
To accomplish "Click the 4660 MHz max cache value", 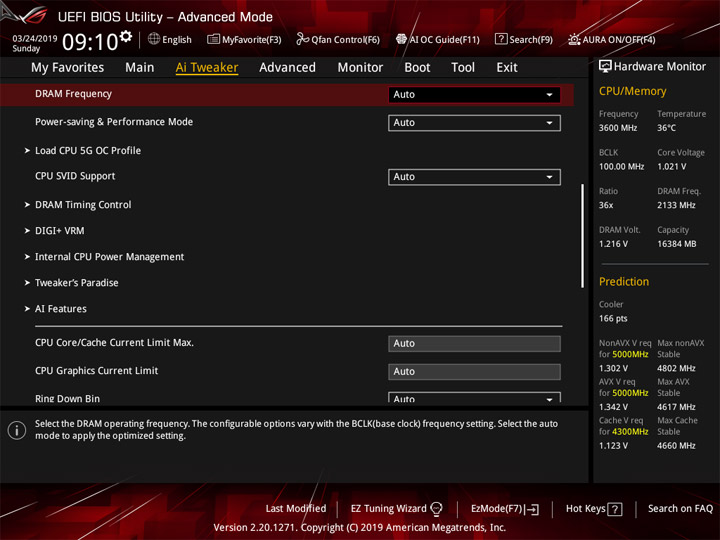I will pyautogui.click(x=676, y=445).
